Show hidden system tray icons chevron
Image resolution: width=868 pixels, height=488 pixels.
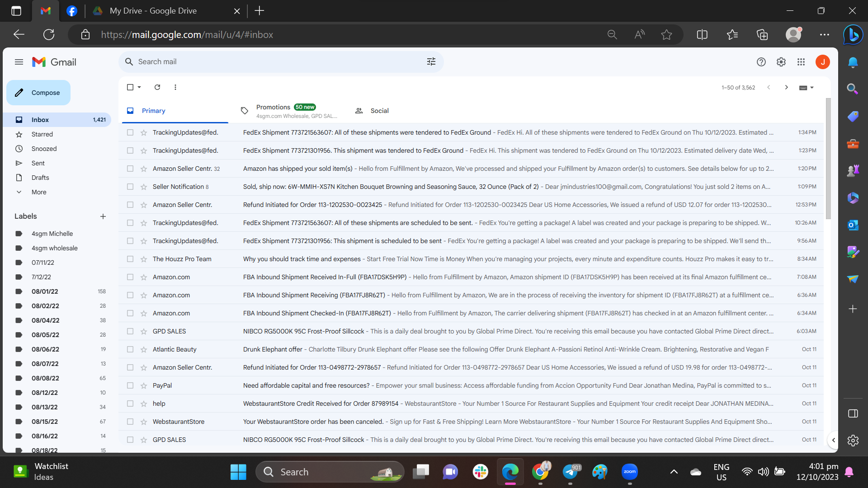[x=674, y=472]
